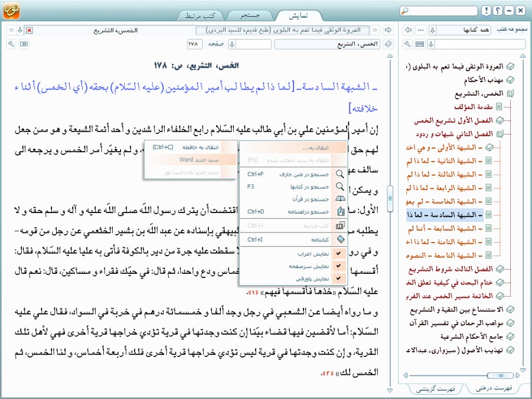Viewport: 532px width, 399px height.
Task: Click the top search input box
Action: (x=443, y=11)
